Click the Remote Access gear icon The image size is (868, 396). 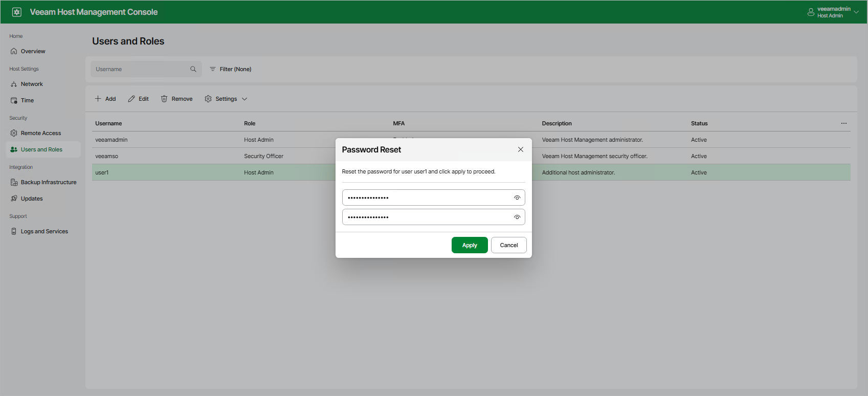14,133
